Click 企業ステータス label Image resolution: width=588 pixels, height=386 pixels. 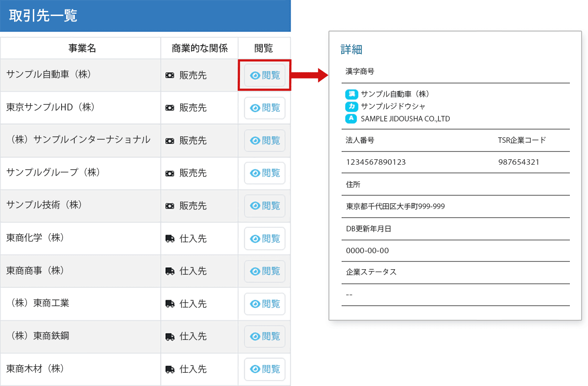click(371, 272)
